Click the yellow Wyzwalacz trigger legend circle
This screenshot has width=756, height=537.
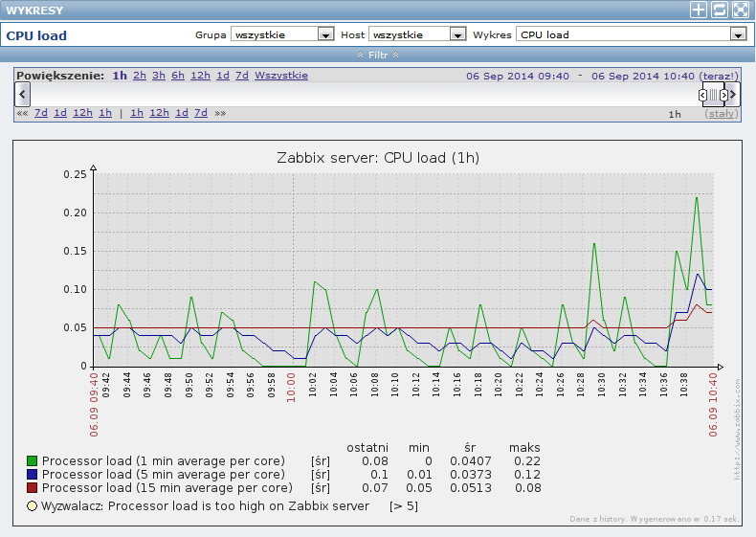33,506
